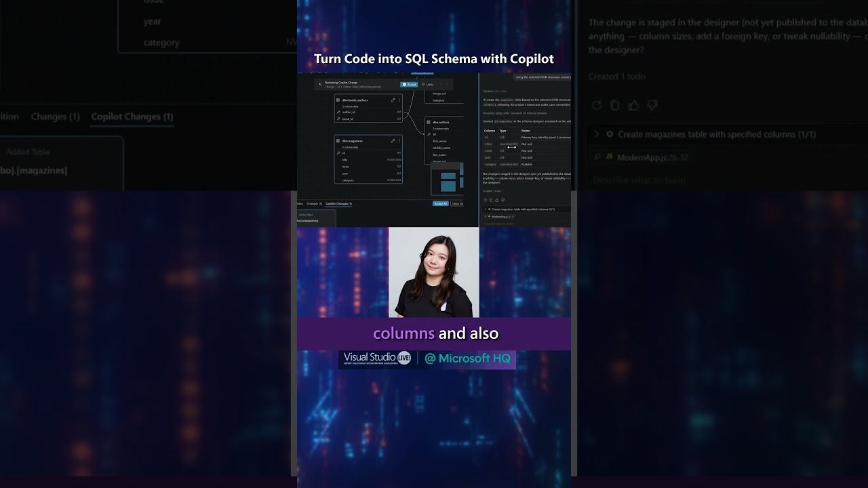Click the presenter's video thumbnail
The width and height of the screenshot is (868, 488).
434,272
